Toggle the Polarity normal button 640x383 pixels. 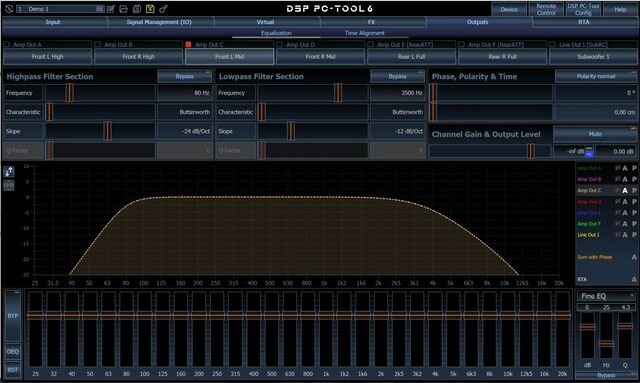coord(596,76)
